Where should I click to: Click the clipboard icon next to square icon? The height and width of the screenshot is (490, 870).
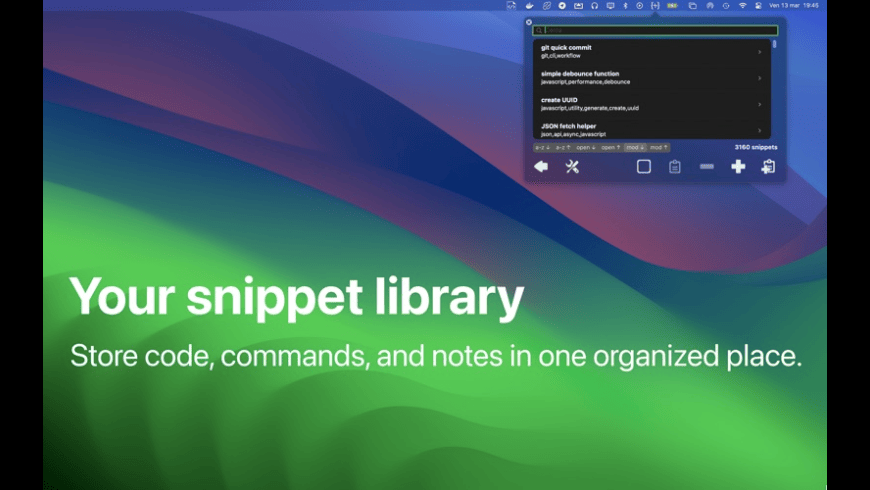coord(675,166)
